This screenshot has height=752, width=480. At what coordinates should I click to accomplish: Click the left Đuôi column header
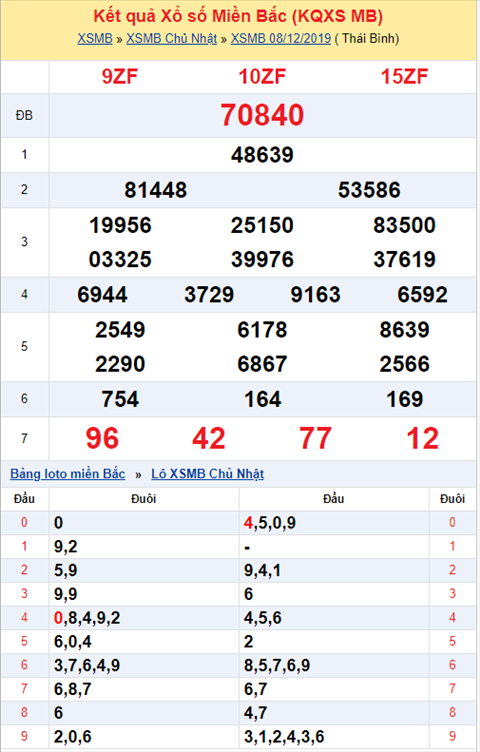pyautogui.click(x=143, y=499)
